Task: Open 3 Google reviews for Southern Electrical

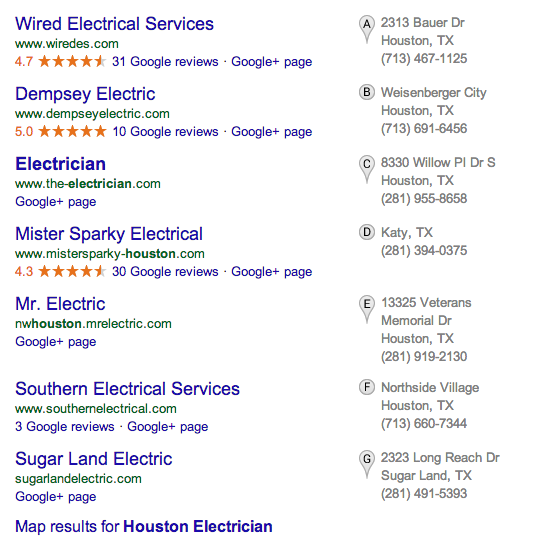Action: pyautogui.click(x=65, y=426)
